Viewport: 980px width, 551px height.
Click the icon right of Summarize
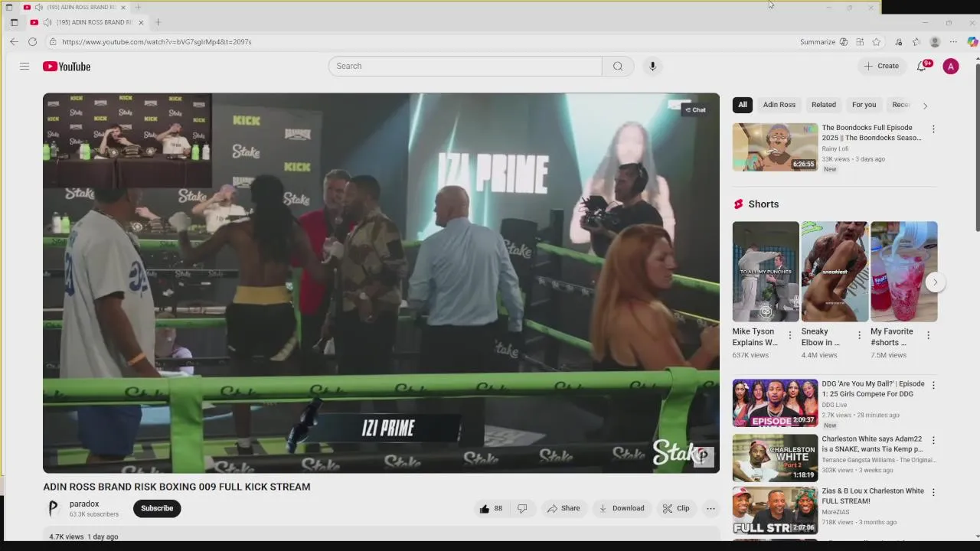pos(844,42)
